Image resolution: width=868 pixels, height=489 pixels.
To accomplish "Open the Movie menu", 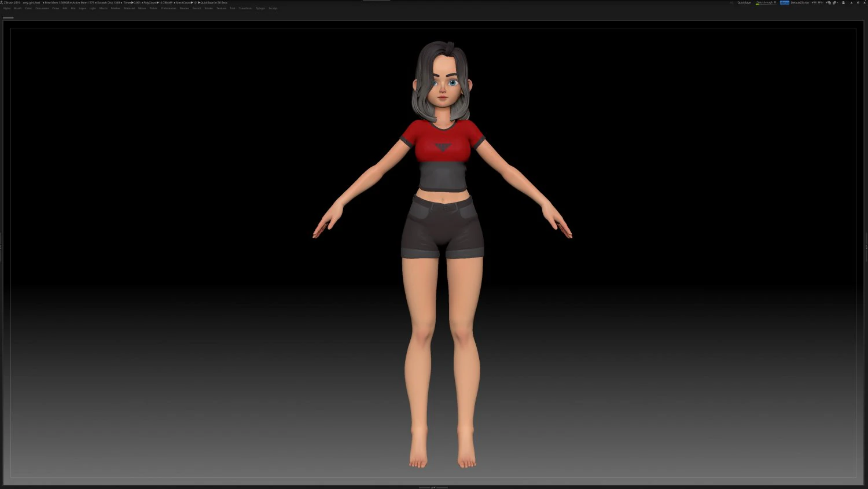I will pos(142,8).
